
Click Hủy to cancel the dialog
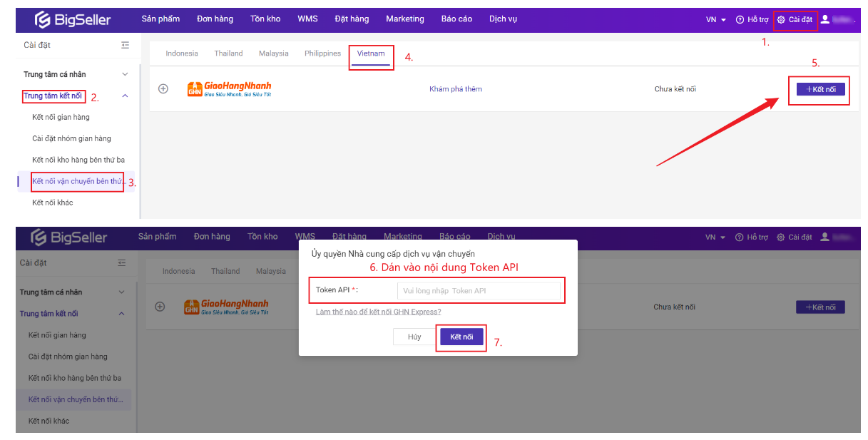pyautogui.click(x=414, y=337)
